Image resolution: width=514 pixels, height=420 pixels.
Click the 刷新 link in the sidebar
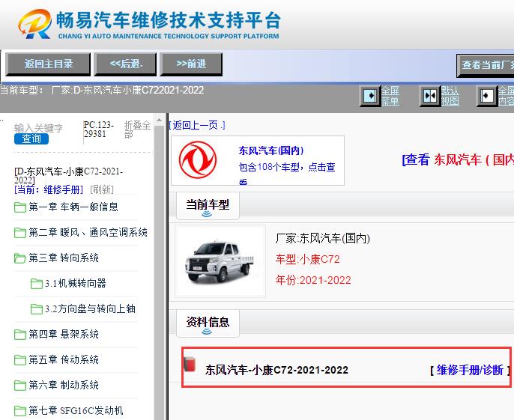click(102, 189)
